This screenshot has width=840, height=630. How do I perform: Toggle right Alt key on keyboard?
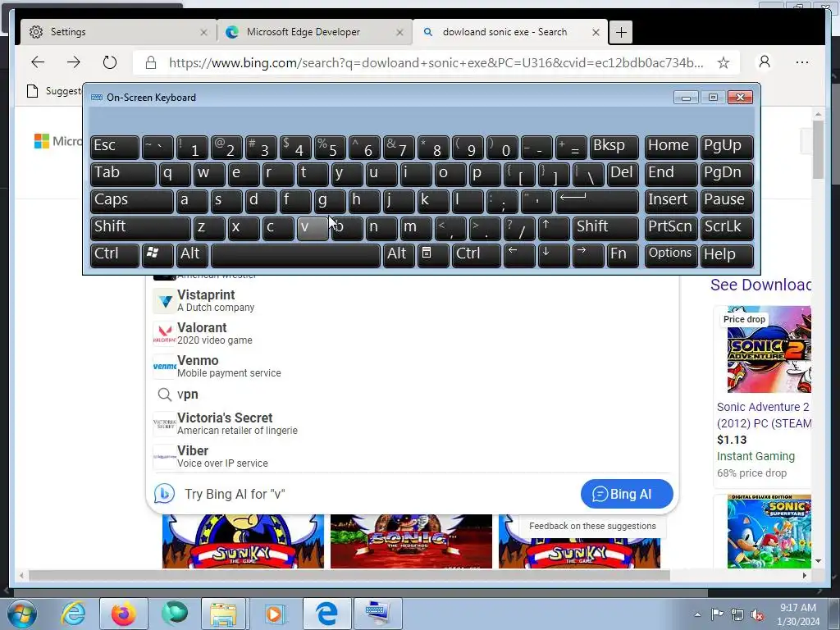pos(398,254)
